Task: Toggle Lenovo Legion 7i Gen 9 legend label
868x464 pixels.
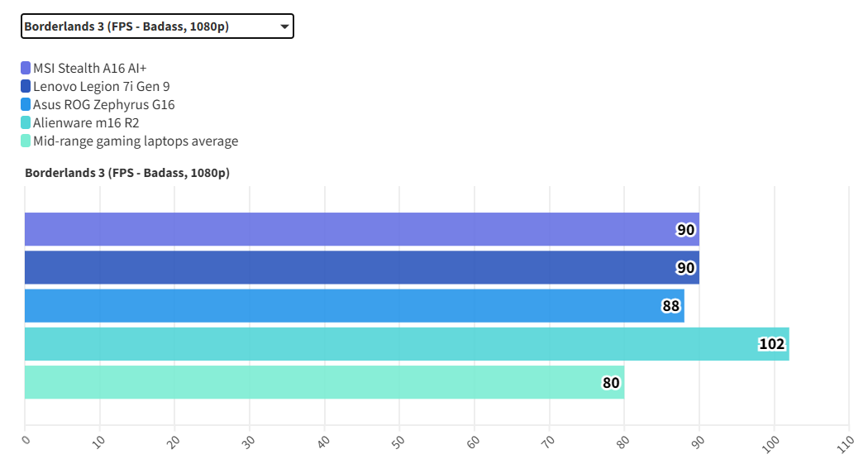Action: click(102, 86)
